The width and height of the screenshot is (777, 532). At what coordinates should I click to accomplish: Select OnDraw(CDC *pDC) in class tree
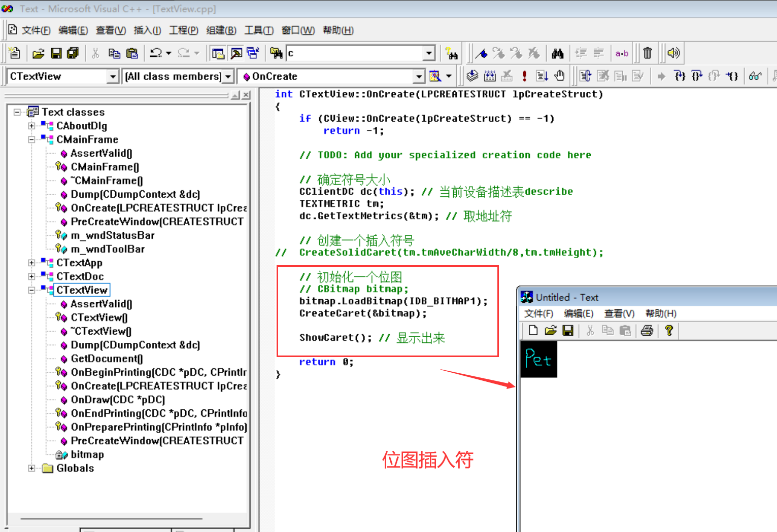pyautogui.click(x=118, y=400)
